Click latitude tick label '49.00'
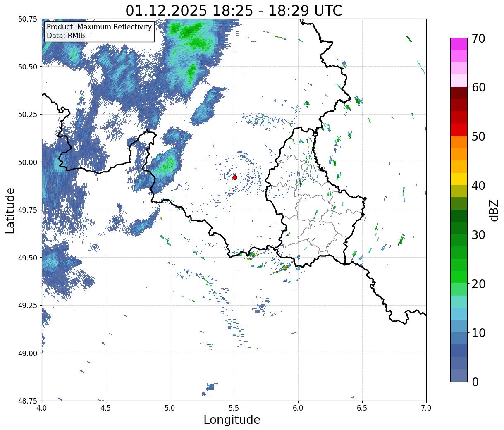504x430 pixels. tap(28, 353)
